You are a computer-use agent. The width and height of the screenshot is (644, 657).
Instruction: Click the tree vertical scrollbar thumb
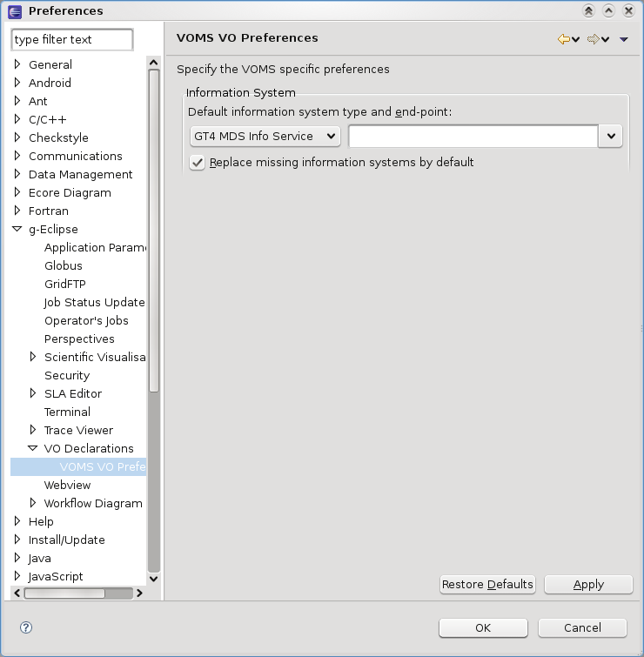click(x=154, y=231)
